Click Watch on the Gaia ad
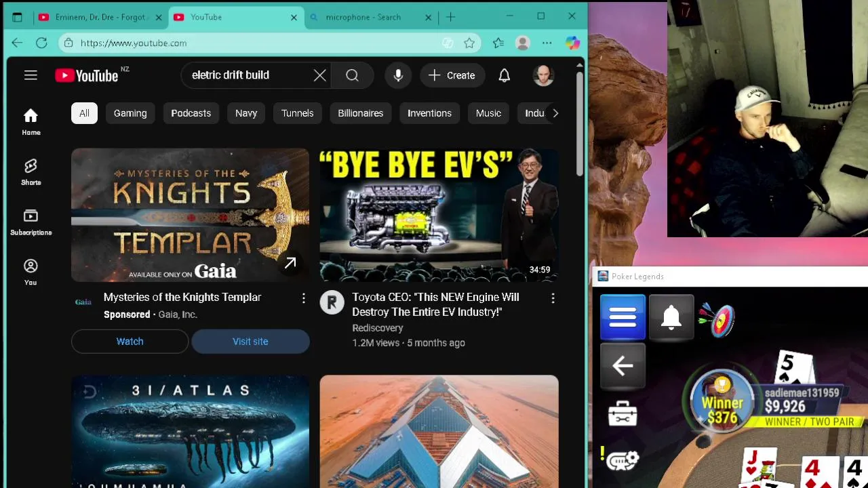This screenshot has height=488, width=868. coord(130,342)
